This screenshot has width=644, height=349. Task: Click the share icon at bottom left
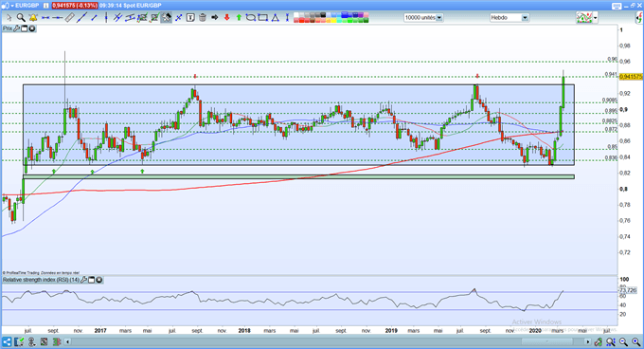point(7,341)
